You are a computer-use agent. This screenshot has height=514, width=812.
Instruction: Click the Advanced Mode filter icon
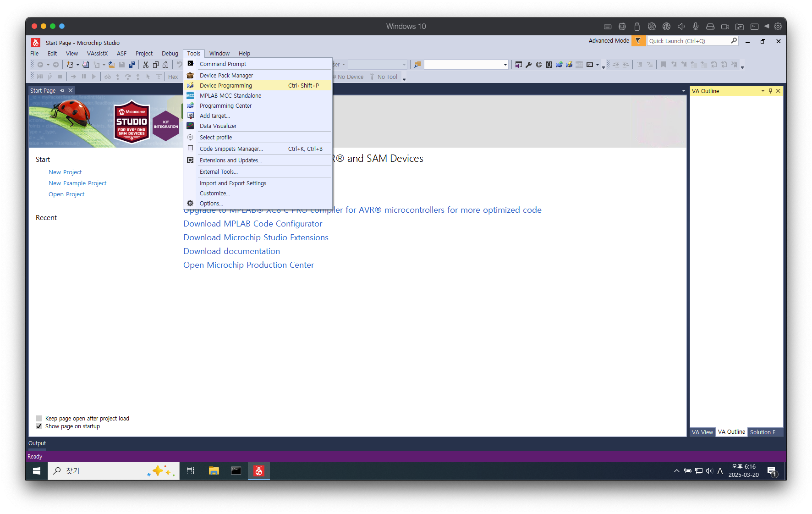coord(638,41)
